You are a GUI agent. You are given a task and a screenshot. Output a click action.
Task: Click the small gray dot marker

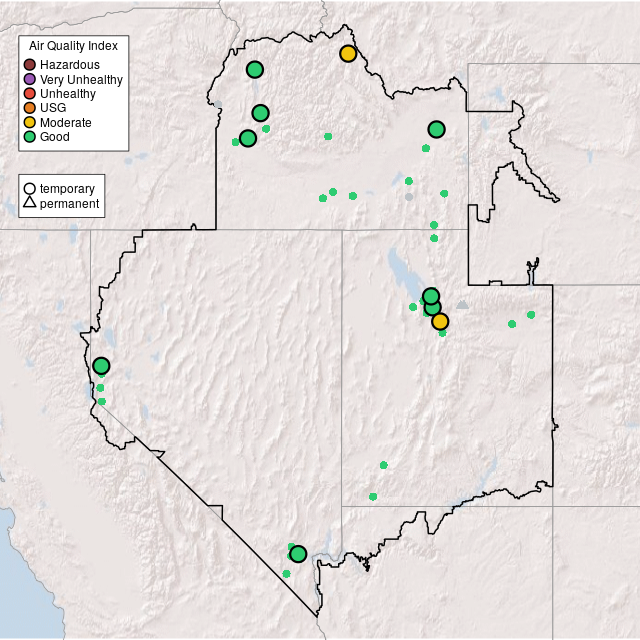[x=409, y=197]
